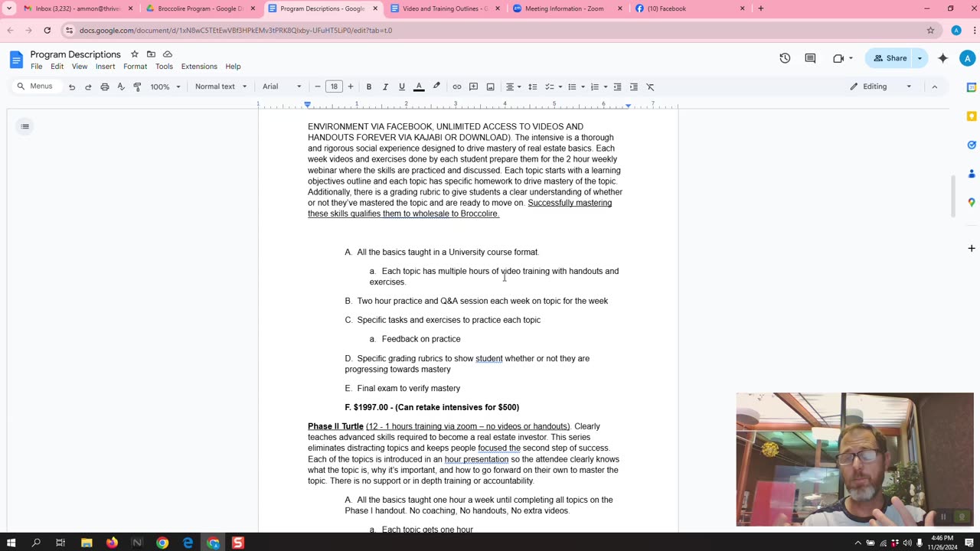
Task: Clear formatting with toolbar icon
Action: point(650,86)
